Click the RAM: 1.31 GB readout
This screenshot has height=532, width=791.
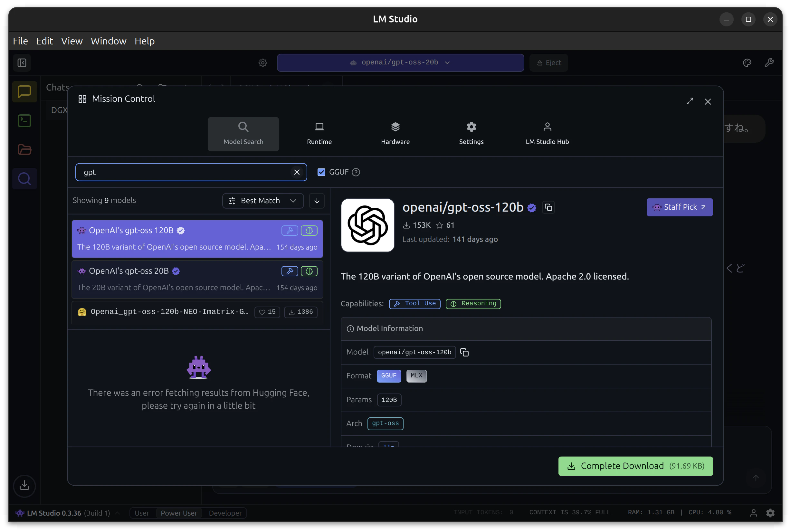651,512
